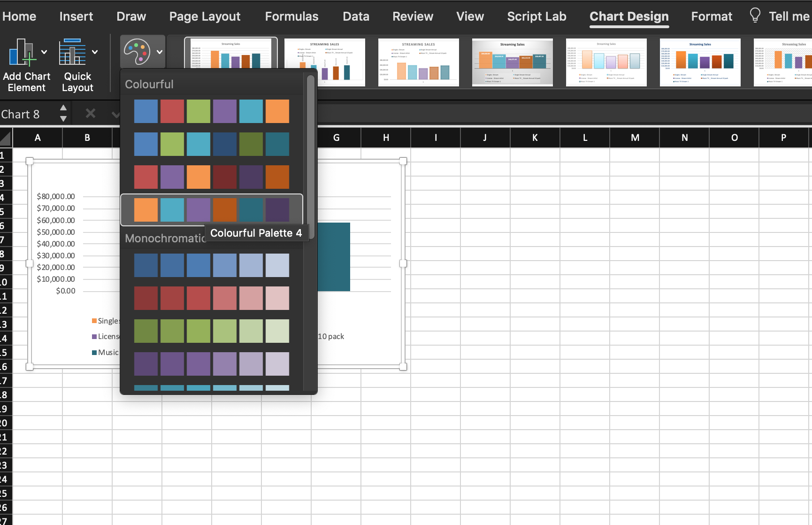The height and width of the screenshot is (525, 812).
Task: Click the cancel X icon in formula bar
Action: (x=91, y=114)
